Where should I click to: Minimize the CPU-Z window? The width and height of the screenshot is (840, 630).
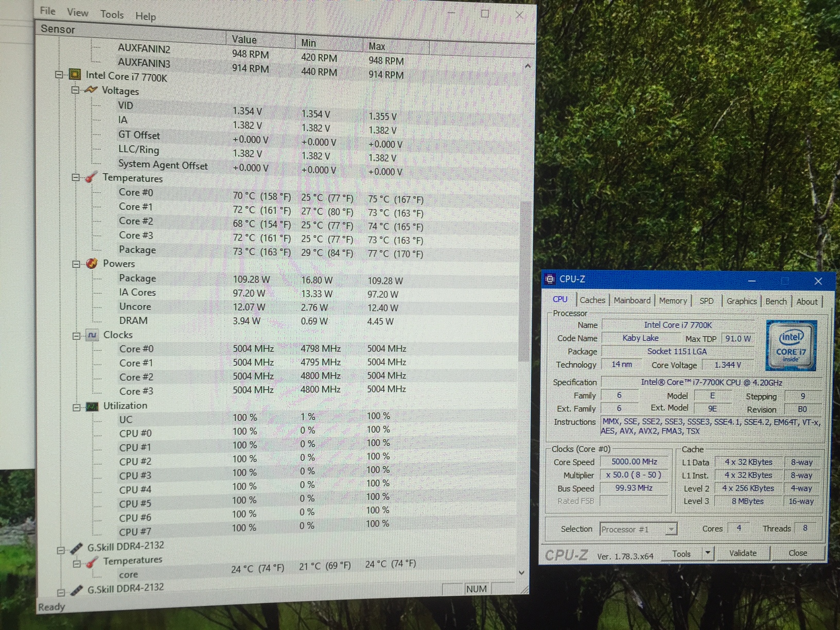(x=752, y=281)
